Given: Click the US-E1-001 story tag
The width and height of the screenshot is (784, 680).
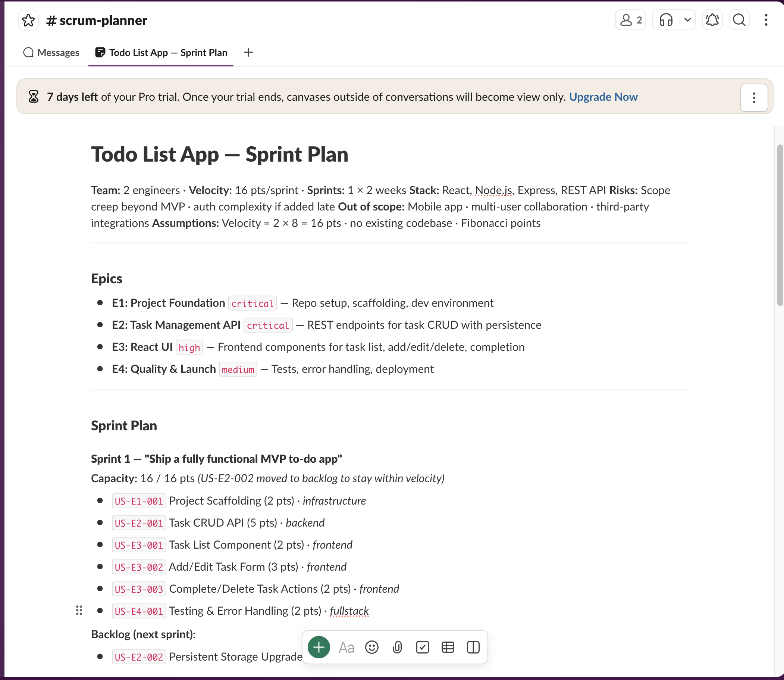Looking at the screenshot, I should tap(139, 501).
